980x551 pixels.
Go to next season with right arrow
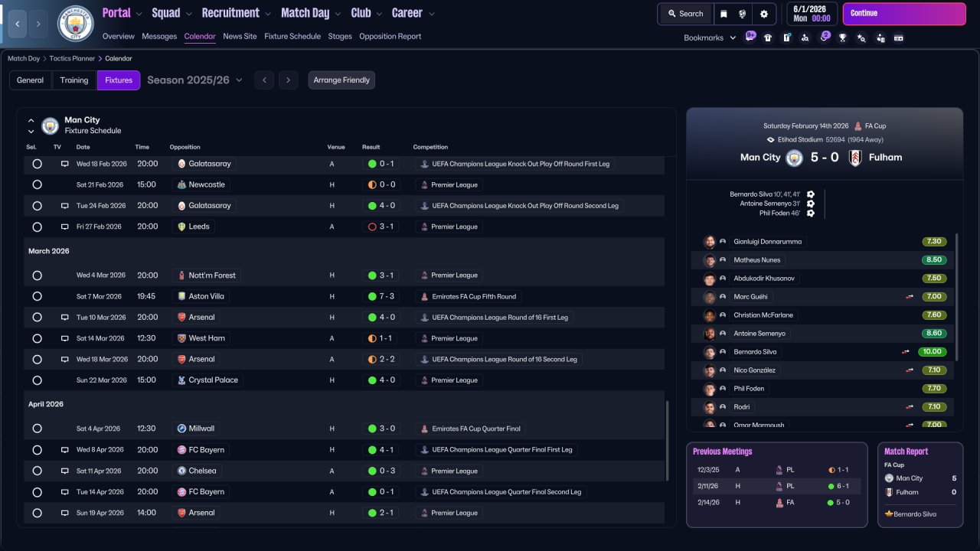288,80
